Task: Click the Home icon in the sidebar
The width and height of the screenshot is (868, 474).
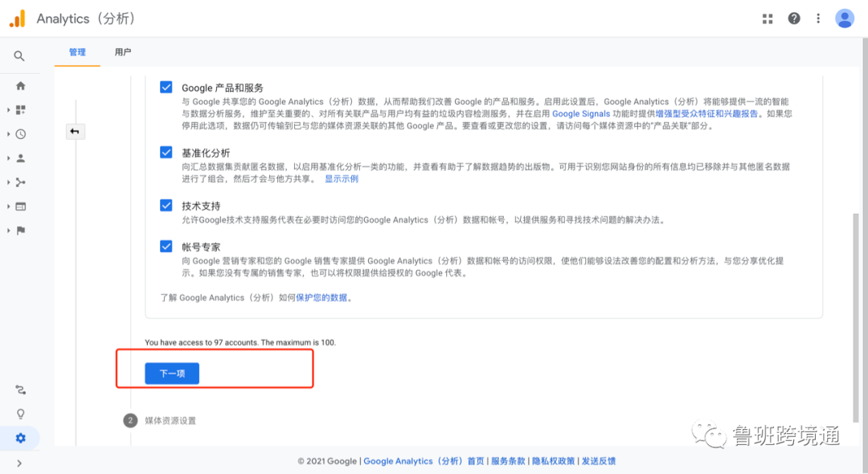Action: pyautogui.click(x=21, y=85)
